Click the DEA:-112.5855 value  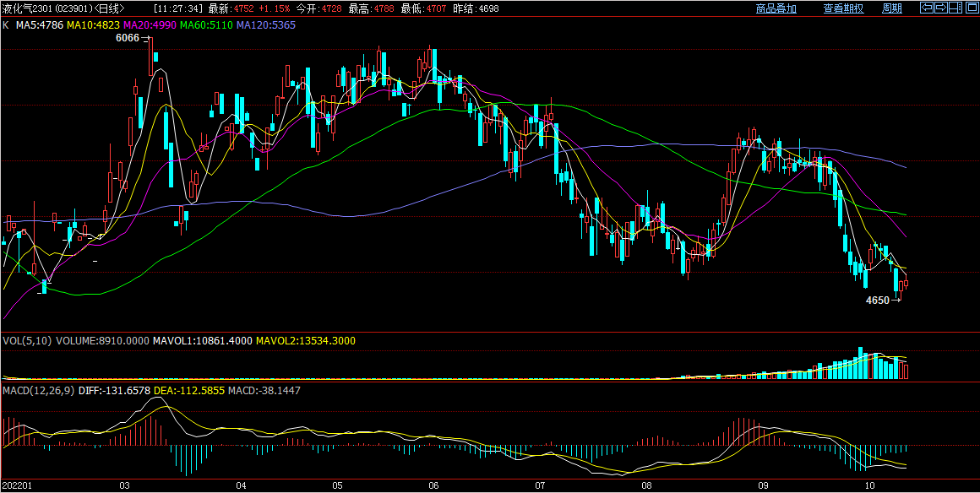(189, 390)
